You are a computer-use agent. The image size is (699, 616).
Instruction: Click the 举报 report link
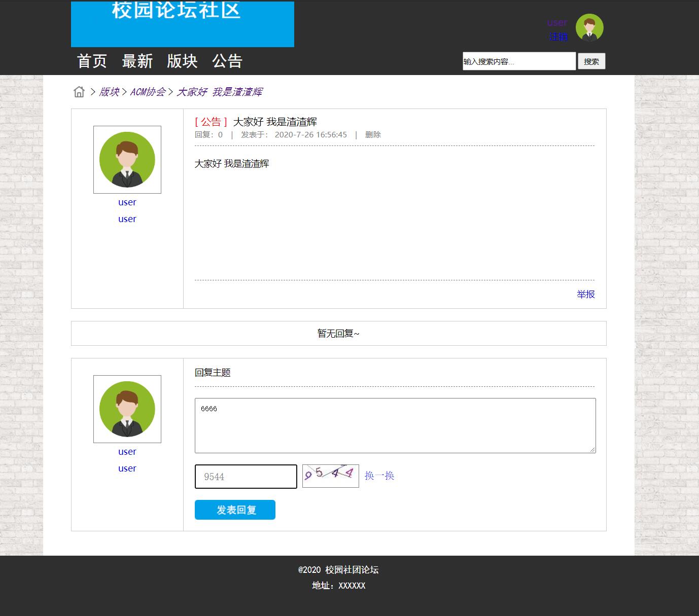586,294
